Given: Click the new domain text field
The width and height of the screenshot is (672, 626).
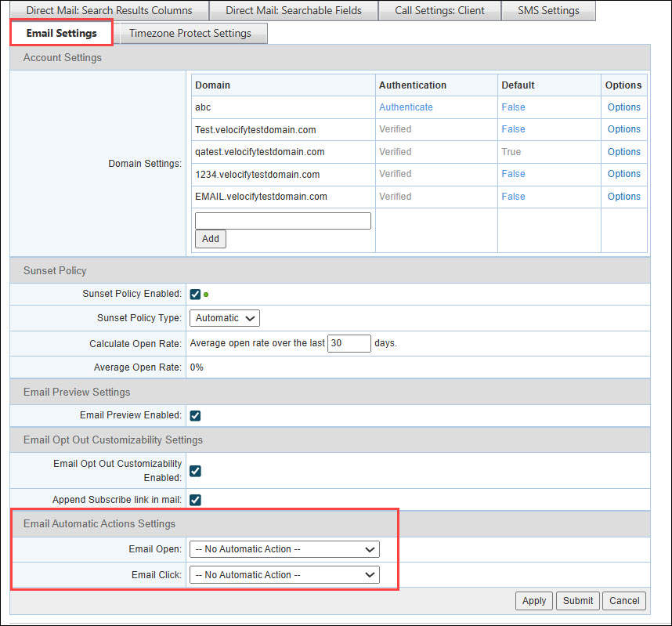Looking at the screenshot, I should (283, 221).
